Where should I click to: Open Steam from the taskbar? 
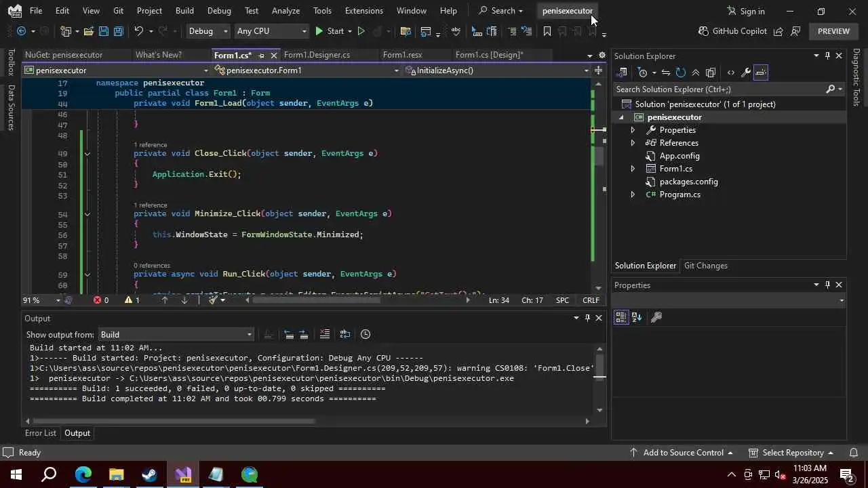150,474
